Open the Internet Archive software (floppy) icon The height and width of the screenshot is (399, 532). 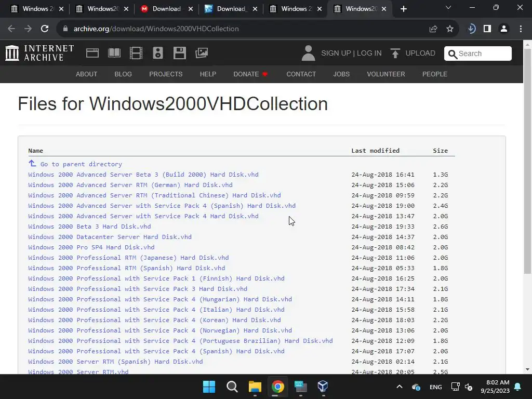[179, 53]
